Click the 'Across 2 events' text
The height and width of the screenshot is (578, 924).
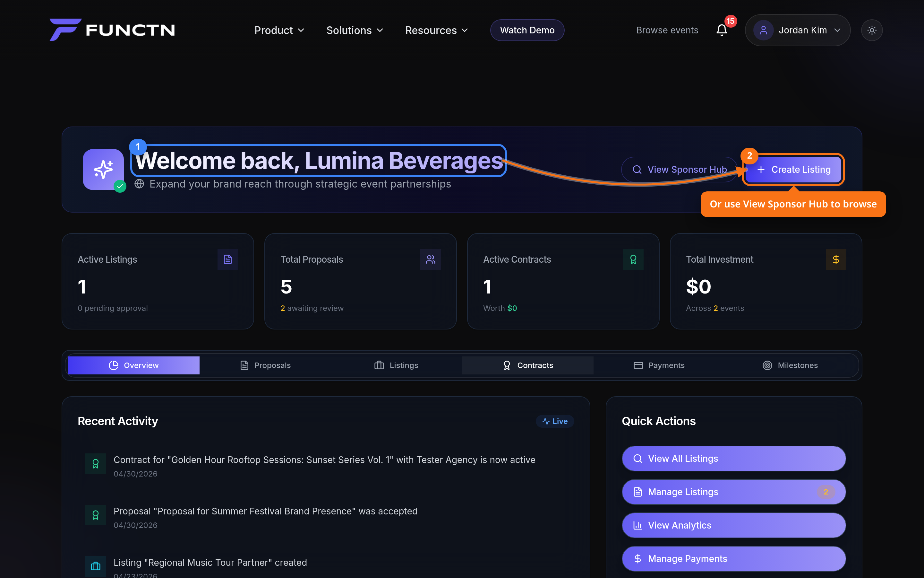715,308
